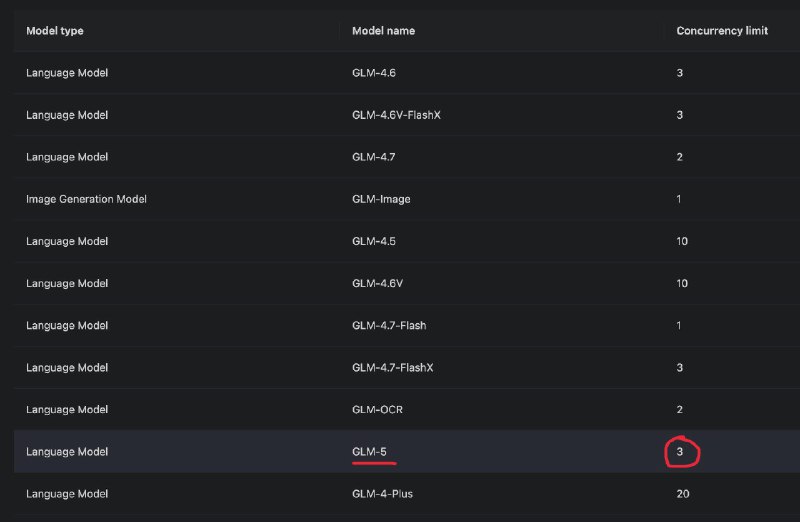Select the GLM-4.6V-FlashX model name

(396, 115)
